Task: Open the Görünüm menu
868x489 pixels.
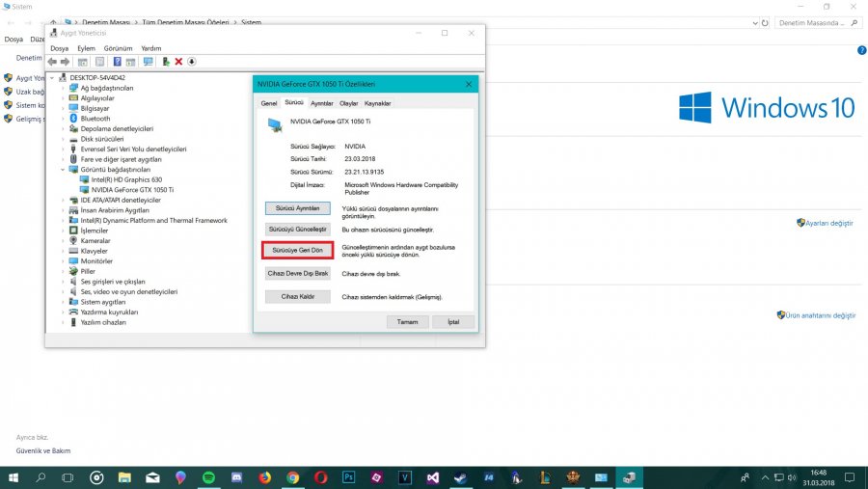Action: point(118,48)
